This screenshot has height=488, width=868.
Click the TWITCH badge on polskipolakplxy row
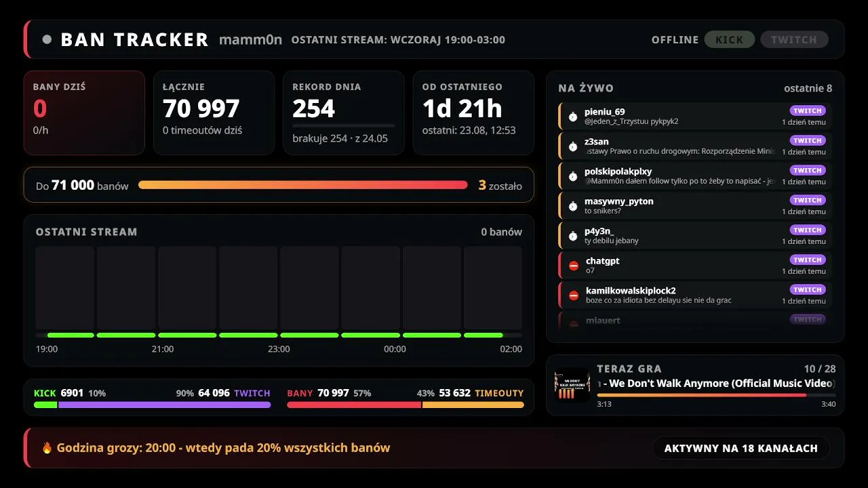pos(808,170)
